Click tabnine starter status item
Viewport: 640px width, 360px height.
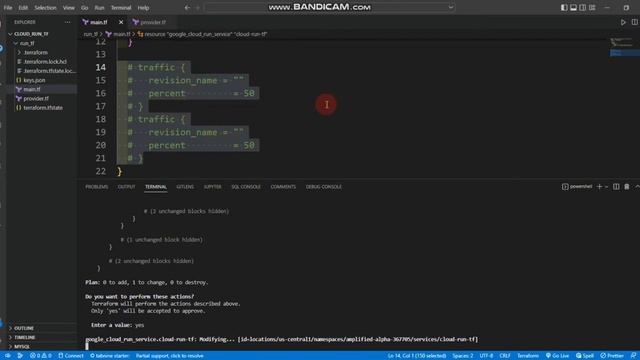(x=109, y=356)
